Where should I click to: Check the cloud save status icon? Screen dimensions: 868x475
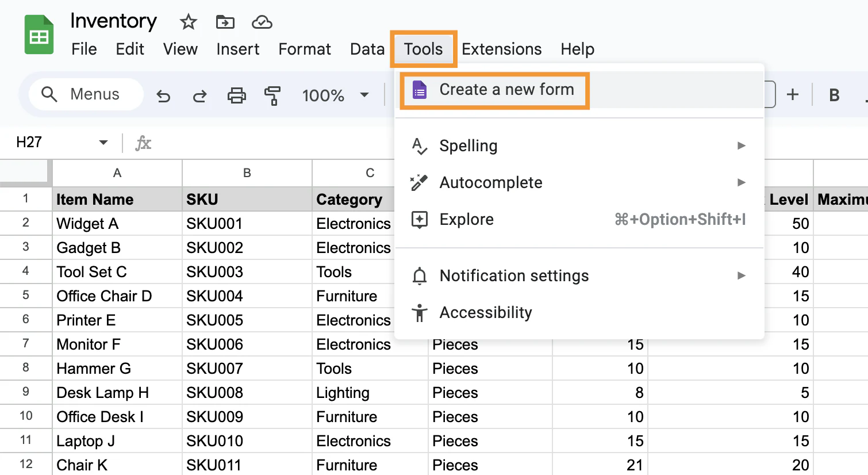point(262,22)
